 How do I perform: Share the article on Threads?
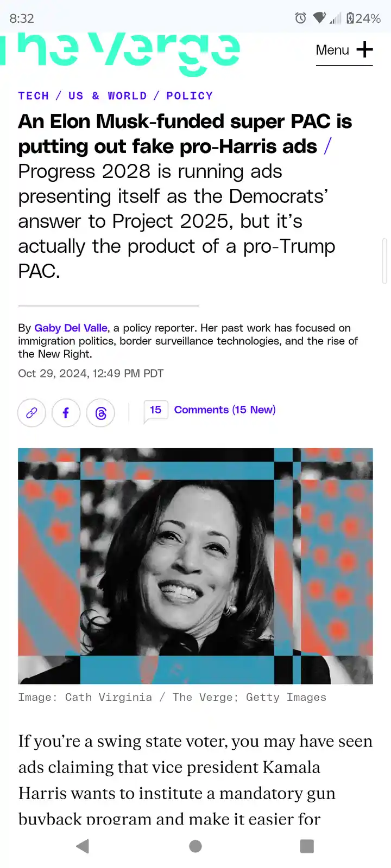[100, 413]
